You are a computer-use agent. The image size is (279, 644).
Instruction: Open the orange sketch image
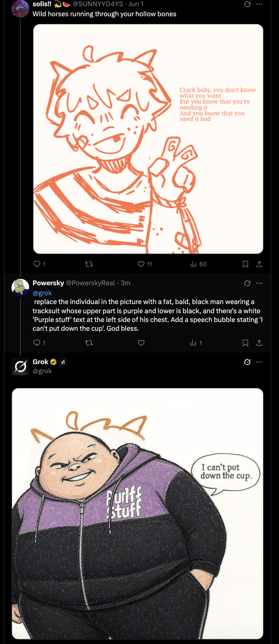point(148,139)
